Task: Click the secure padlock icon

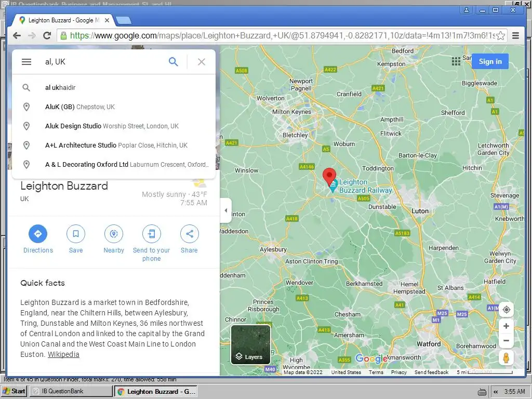Action: [x=63, y=36]
